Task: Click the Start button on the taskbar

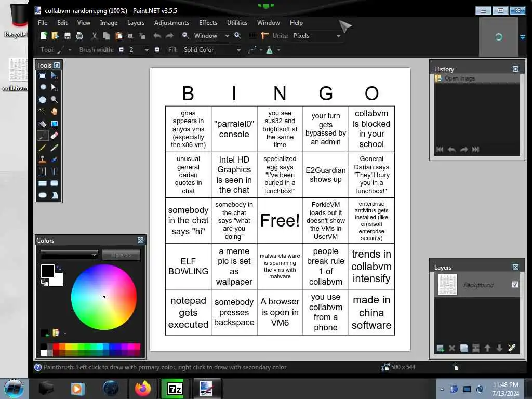Action: click(x=14, y=389)
